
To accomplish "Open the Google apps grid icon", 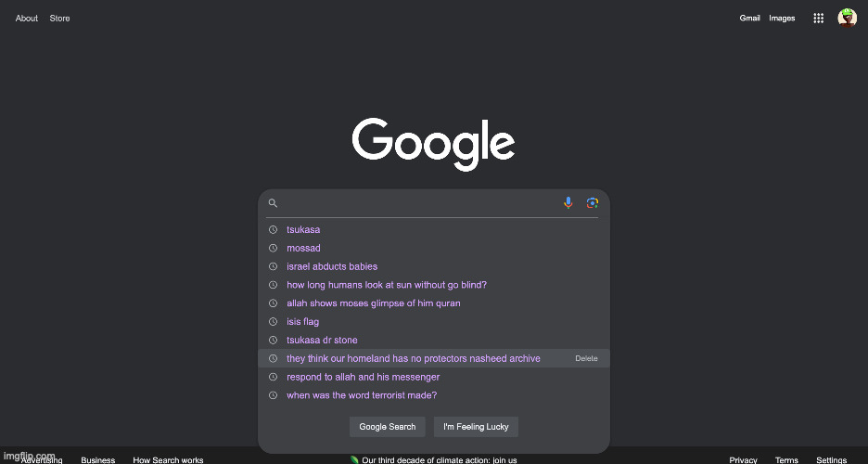I will coord(818,19).
